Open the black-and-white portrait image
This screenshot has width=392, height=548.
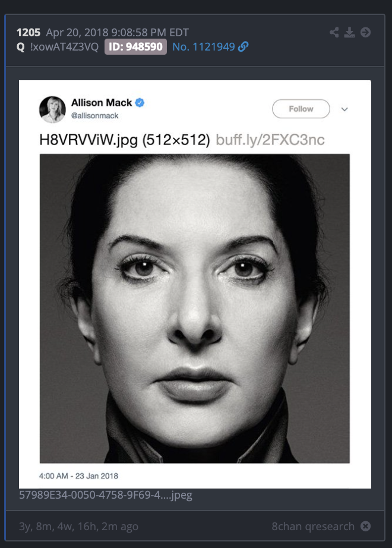[195, 308]
